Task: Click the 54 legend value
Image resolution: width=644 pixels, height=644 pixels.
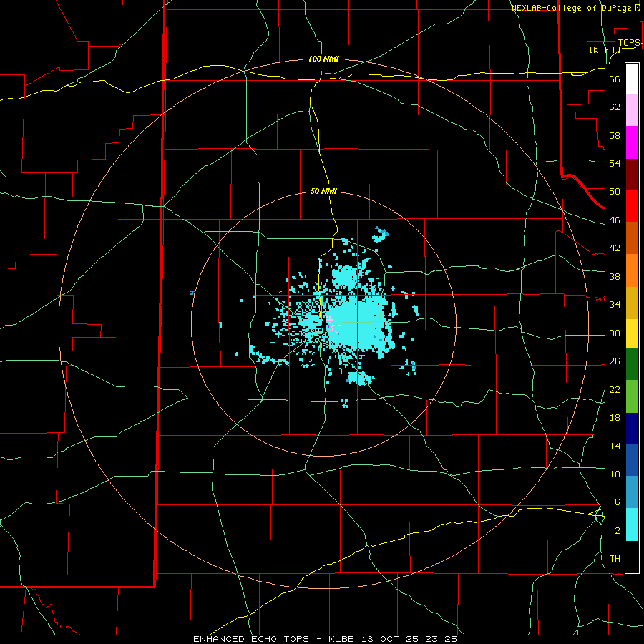Action: (x=615, y=163)
